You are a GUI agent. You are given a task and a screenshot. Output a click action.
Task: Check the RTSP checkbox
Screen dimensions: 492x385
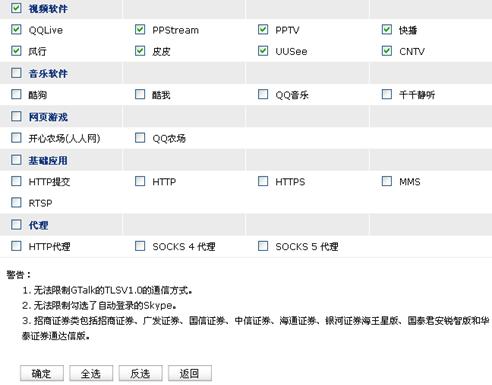(x=16, y=202)
